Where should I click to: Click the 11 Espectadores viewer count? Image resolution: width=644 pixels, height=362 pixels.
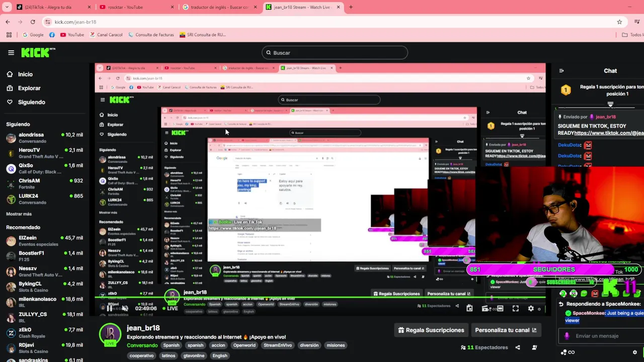click(485, 347)
